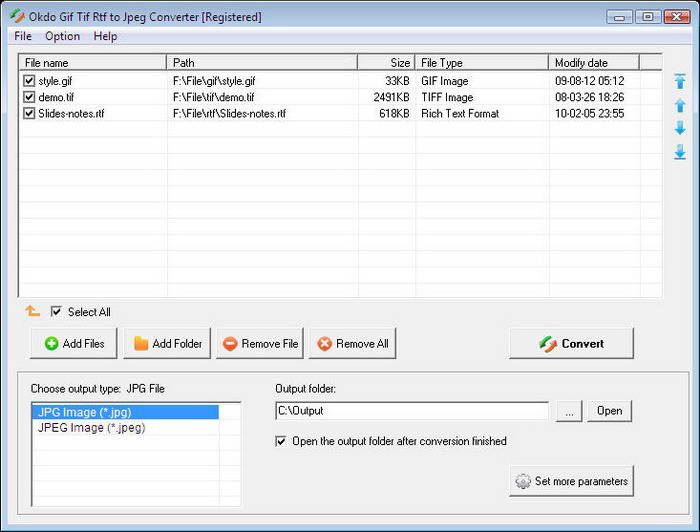Open the output folder with Open button
The height and width of the screenshot is (532, 700).
[609, 411]
